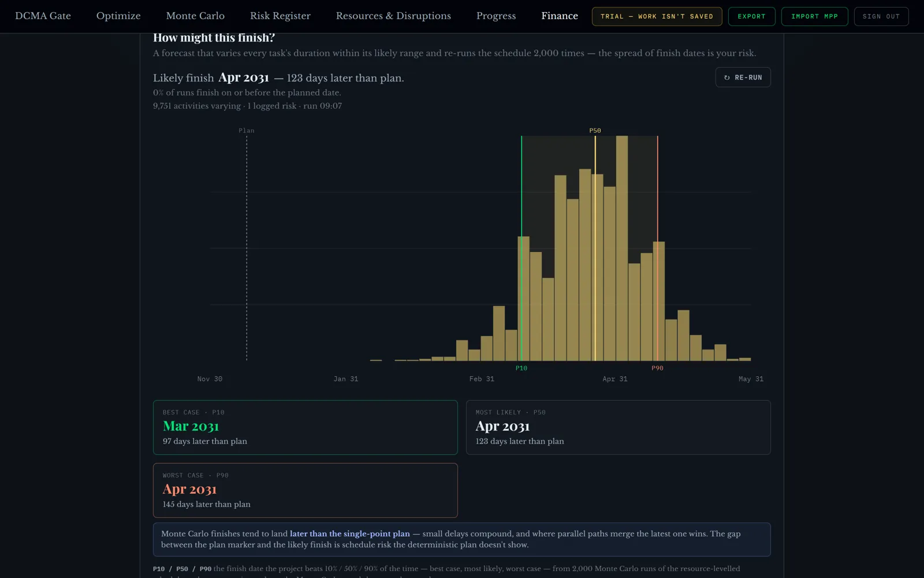This screenshot has height=578, width=924.
Task: Click the 'Jan 31' axis label
Action: point(346,379)
